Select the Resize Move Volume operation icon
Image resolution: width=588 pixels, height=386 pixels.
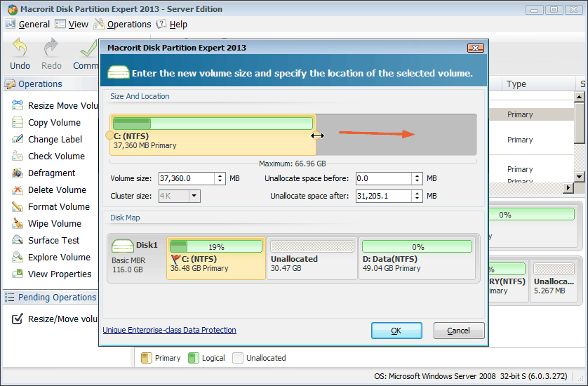point(18,105)
